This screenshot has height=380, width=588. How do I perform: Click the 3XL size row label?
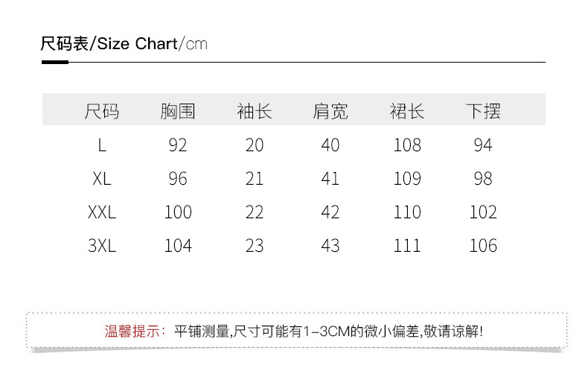[102, 246]
